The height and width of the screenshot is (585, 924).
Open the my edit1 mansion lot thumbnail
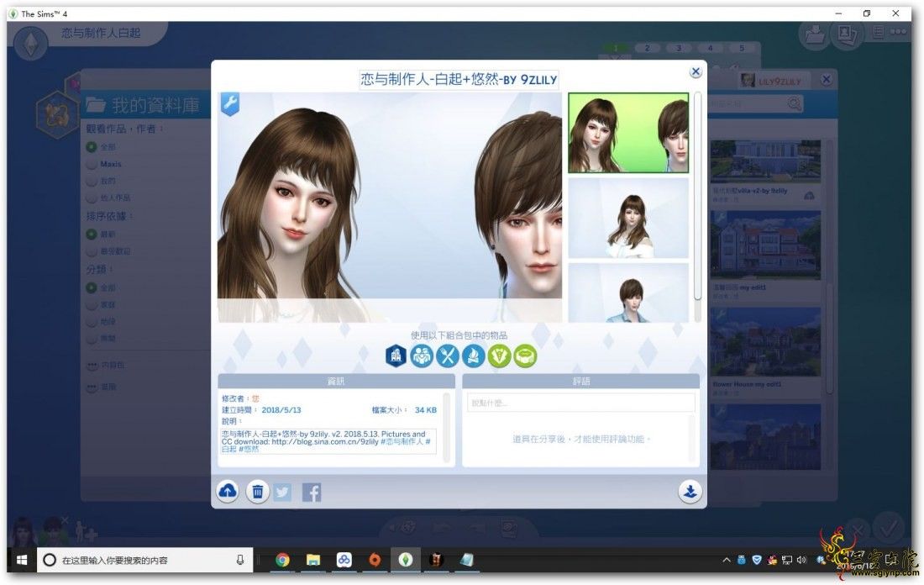point(765,245)
